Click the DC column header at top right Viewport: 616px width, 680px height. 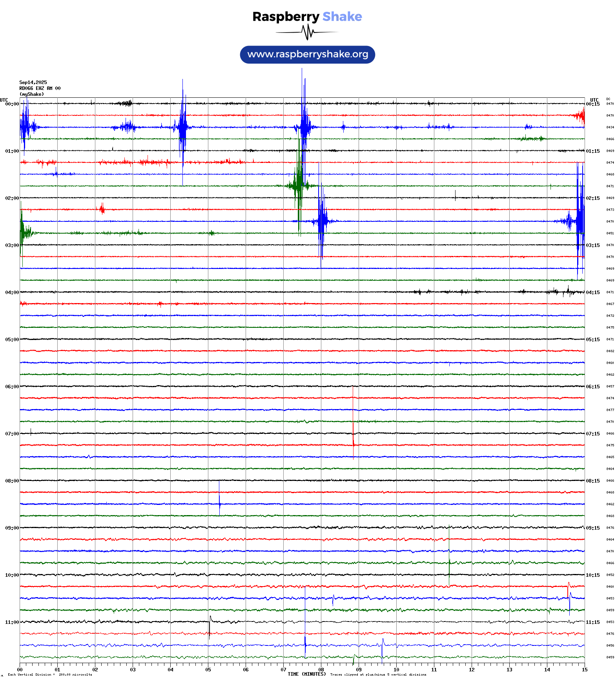click(608, 99)
